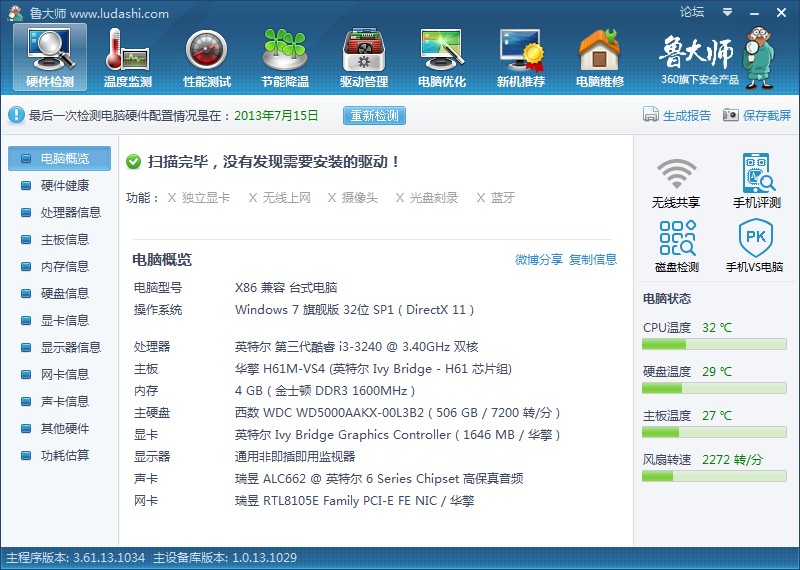Click the 生成报告 report icon
The height and width of the screenshot is (570, 800).
(651, 115)
